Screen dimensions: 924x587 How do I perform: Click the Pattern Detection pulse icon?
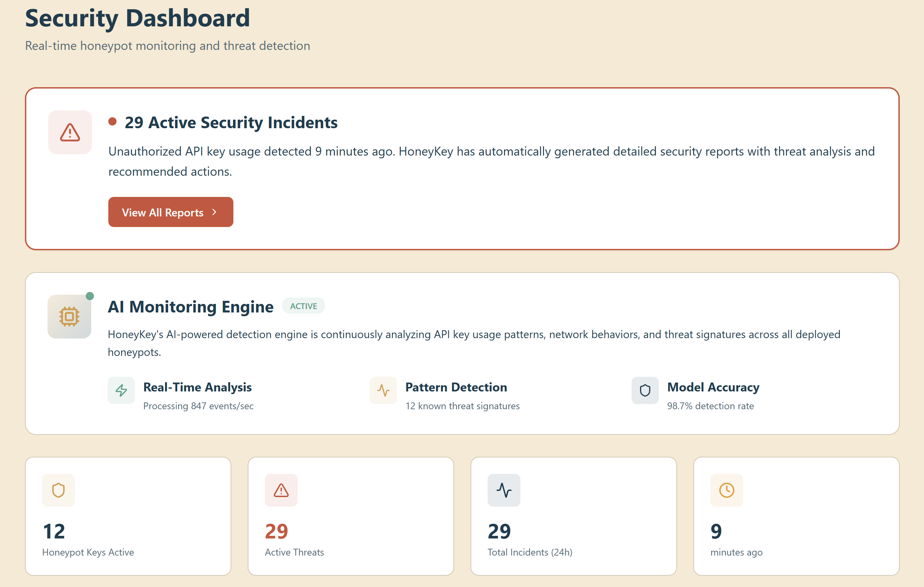pos(383,390)
